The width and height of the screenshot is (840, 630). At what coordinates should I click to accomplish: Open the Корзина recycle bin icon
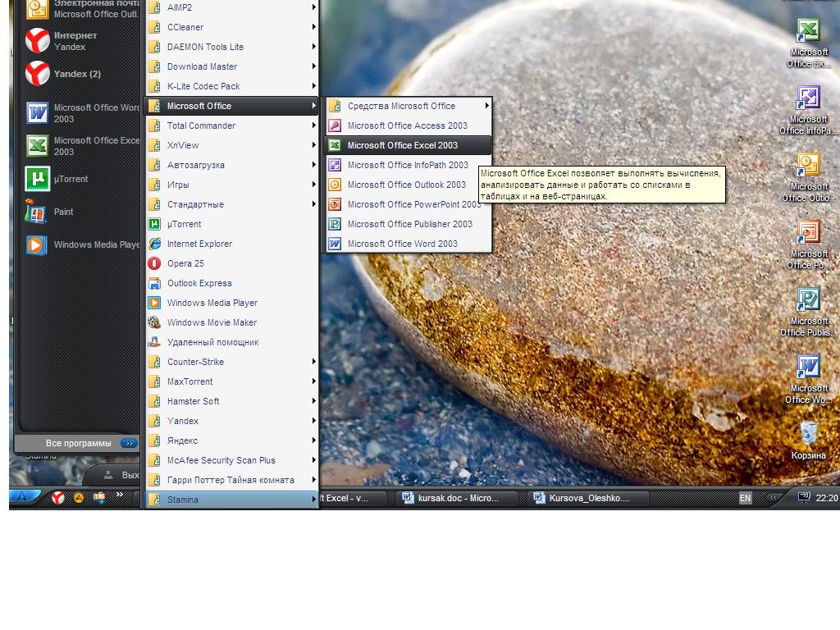808,441
